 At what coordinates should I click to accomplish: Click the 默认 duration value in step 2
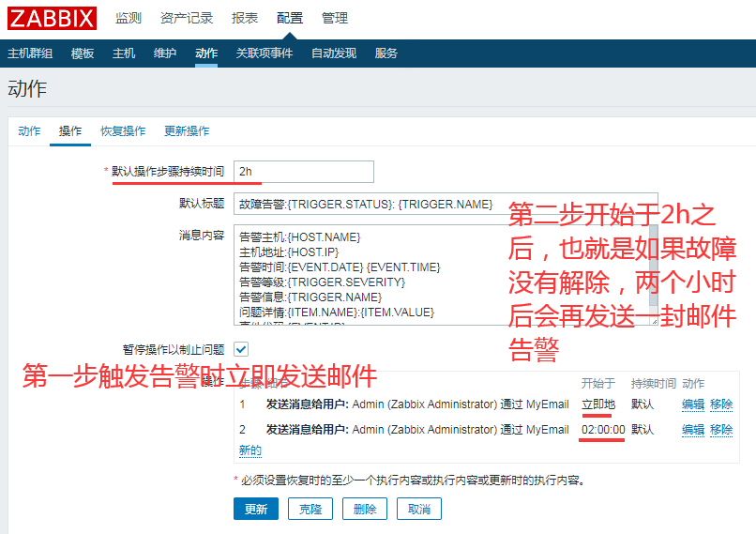643,429
